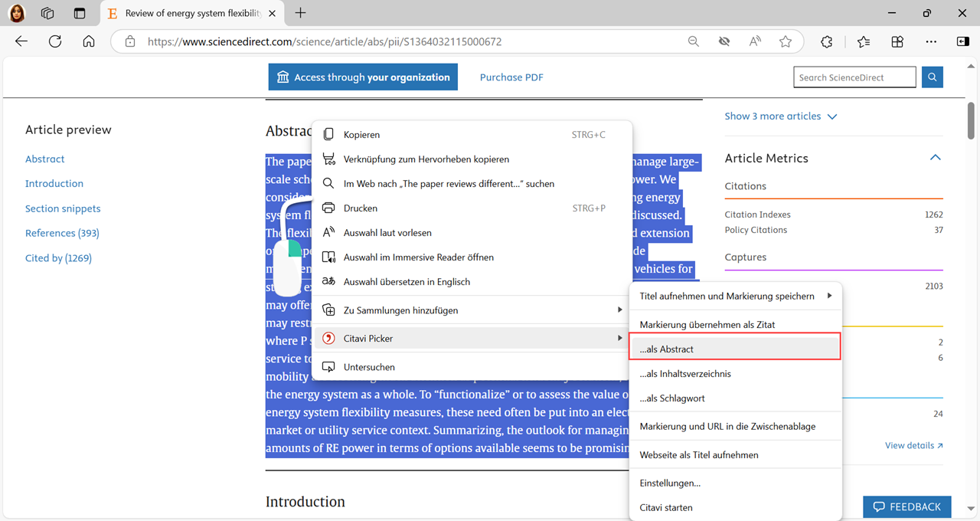
Task: Choose Kopieren from the context menu
Action: tap(361, 135)
